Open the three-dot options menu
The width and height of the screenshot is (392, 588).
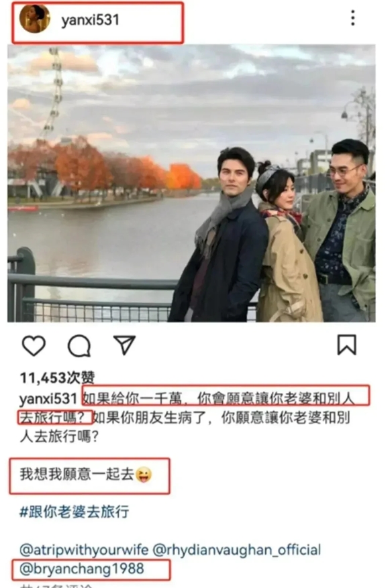pos(352,18)
